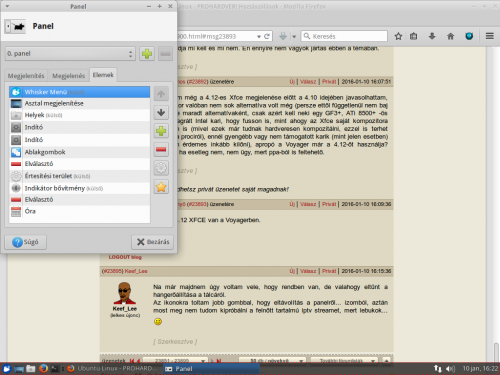Open dropdown beside blue arrow in Firefox toolbar

[x=294, y=36]
